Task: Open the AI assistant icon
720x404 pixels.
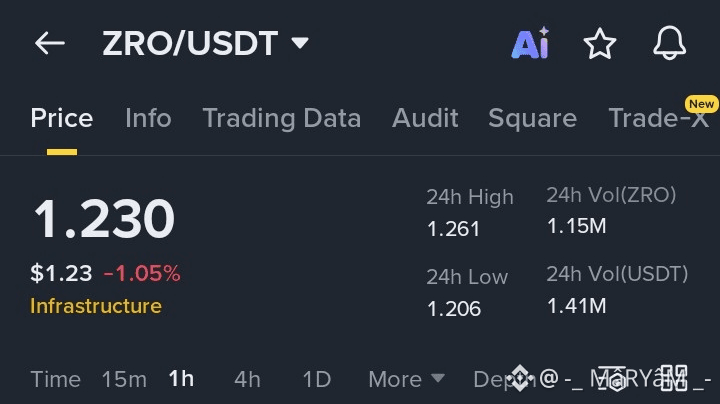Action: 530,43
